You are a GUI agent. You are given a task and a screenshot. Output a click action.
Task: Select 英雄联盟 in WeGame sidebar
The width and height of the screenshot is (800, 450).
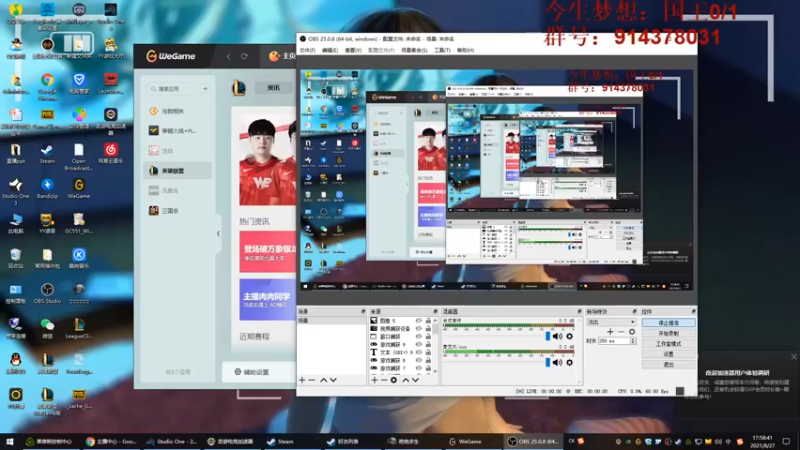pyautogui.click(x=179, y=170)
